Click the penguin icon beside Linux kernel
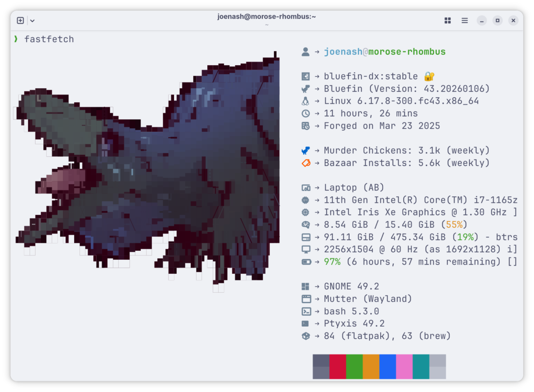The width and height of the screenshot is (534, 392). (x=305, y=101)
